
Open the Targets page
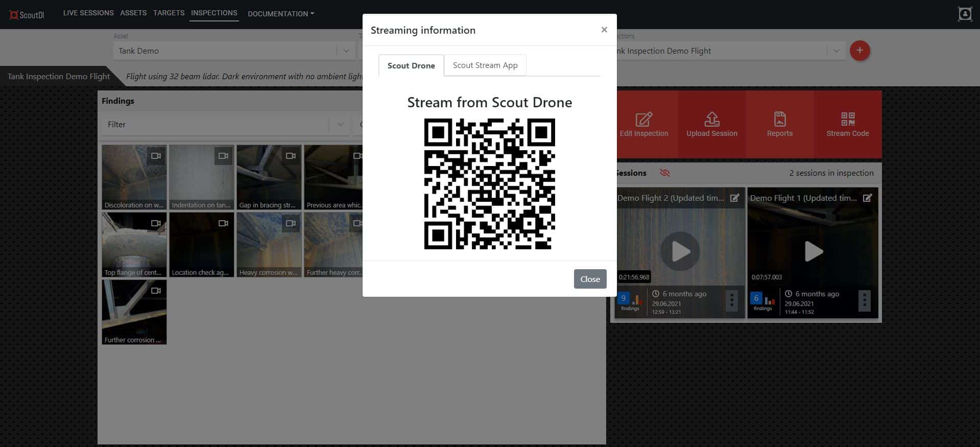(169, 13)
